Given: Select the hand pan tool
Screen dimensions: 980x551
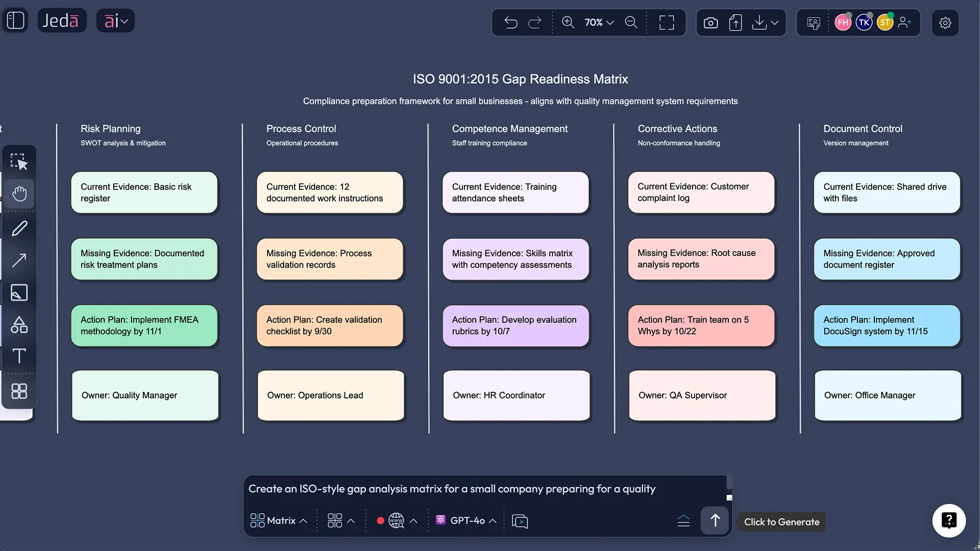Looking at the screenshot, I should (x=19, y=194).
